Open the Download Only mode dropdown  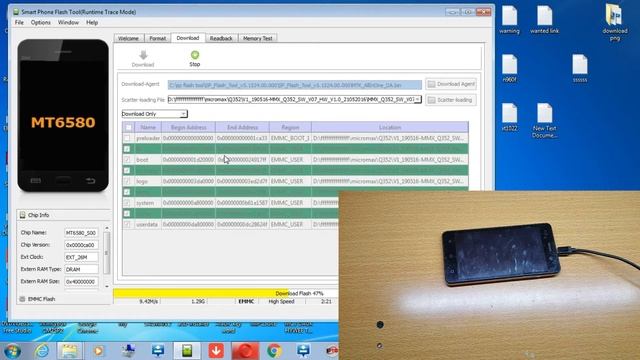tap(154, 114)
